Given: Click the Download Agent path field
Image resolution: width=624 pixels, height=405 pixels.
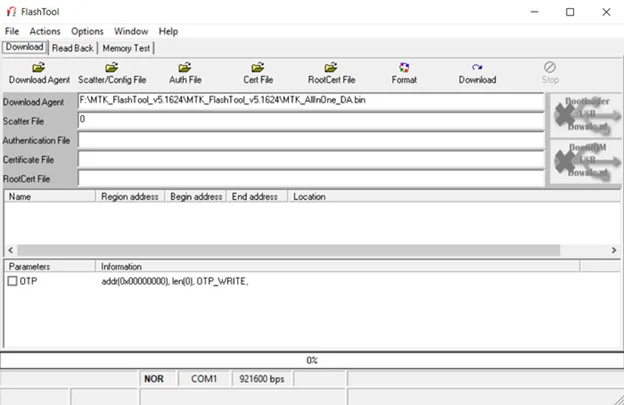Looking at the screenshot, I should (311, 101).
